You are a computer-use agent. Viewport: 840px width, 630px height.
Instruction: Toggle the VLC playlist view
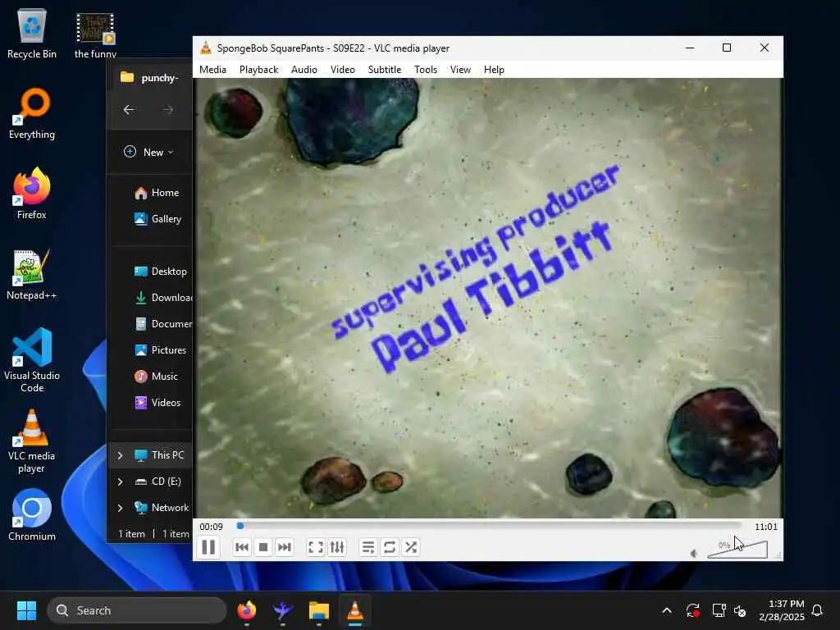(x=368, y=547)
